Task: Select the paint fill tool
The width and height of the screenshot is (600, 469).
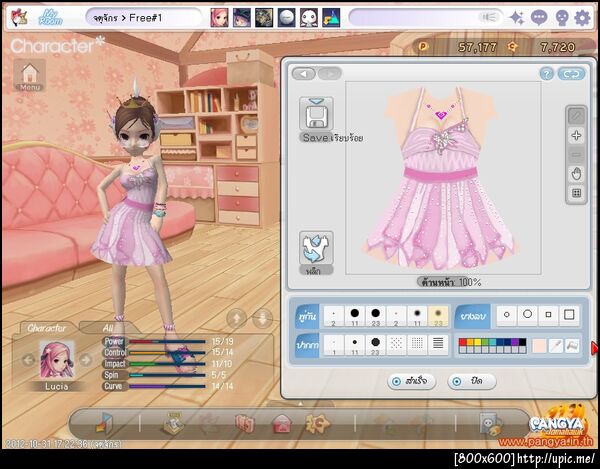Action: [x=572, y=346]
